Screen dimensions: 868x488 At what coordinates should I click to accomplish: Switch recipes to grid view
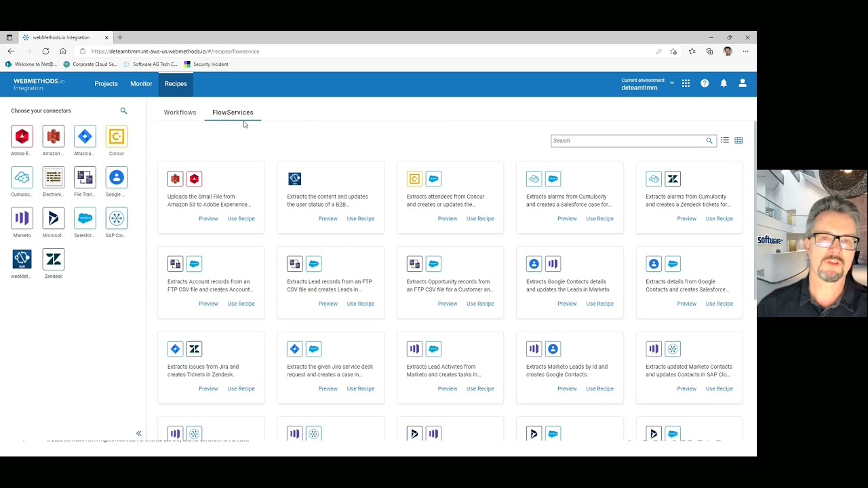(738, 140)
